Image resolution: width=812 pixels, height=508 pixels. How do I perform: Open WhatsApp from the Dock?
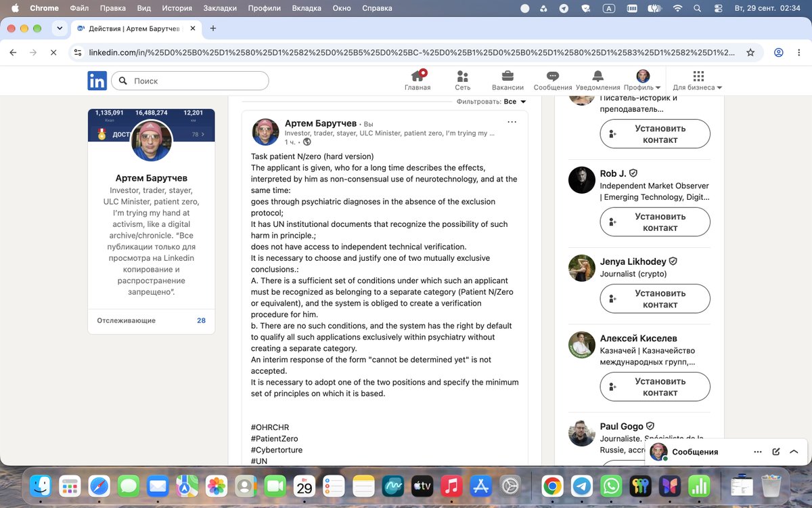(x=611, y=486)
